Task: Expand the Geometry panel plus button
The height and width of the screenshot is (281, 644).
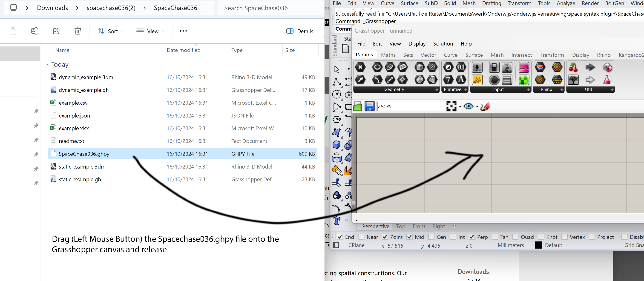Action: click(x=437, y=89)
